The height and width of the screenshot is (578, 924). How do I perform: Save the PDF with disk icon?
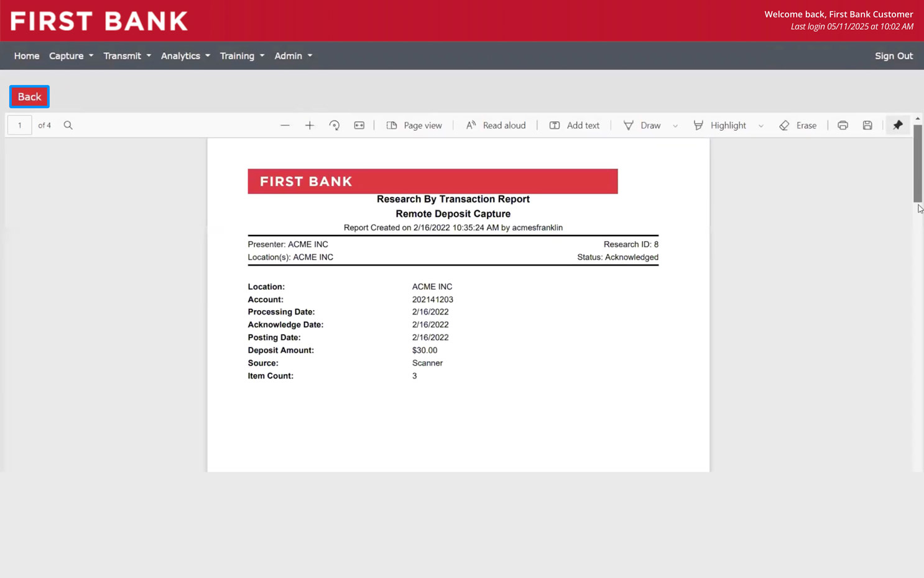[867, 126]
